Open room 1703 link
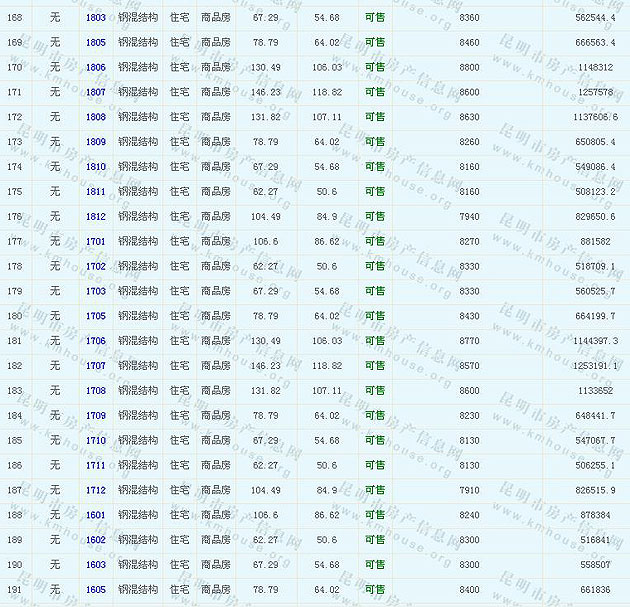 pyautogui.click(x=96, y=291)
